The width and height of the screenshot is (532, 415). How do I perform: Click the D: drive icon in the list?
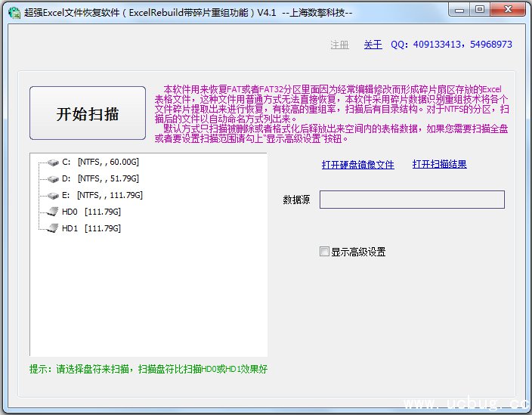(x=51, y=179)
